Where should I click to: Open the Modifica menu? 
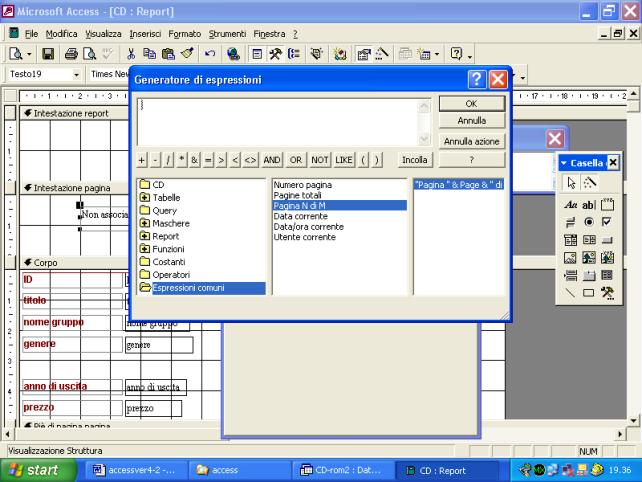[61, 34]
